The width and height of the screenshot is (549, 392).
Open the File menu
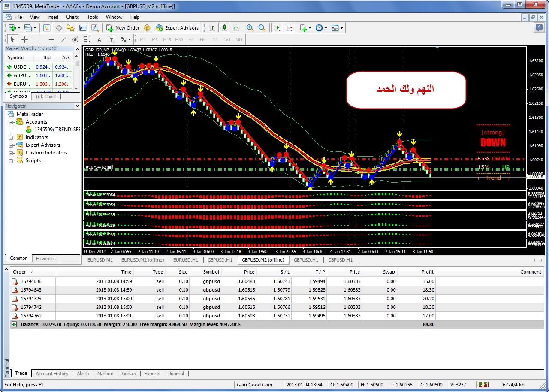pos(18,17)
